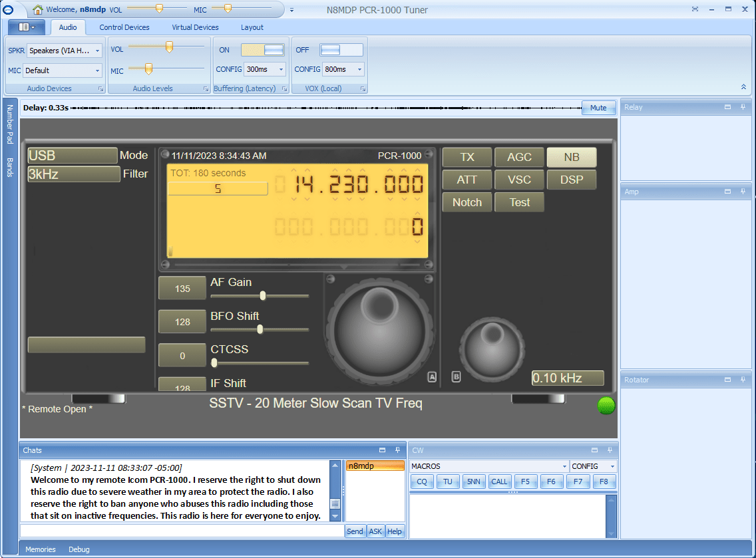Open the SPKR speakers dropdown
Viewport: 756px width, 558px height.
[x=65, y=51]
